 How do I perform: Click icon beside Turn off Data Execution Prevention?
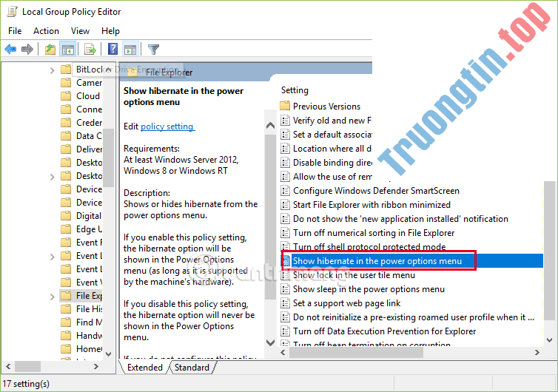[x=285, y=331]
